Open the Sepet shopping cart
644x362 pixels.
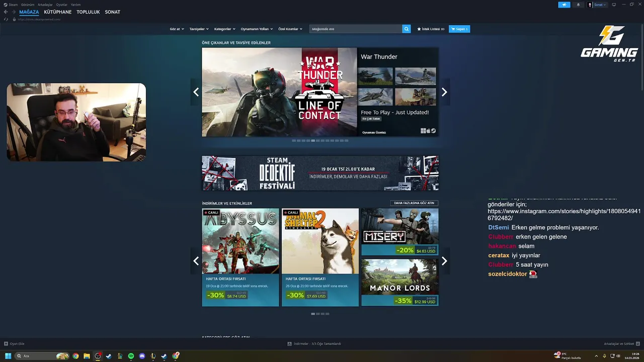pos(459,29)
